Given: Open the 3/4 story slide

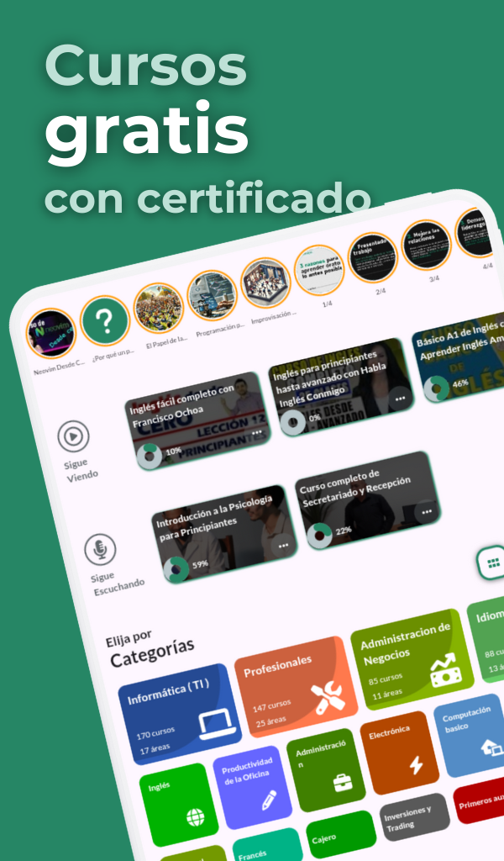Looking at the screenshot, I should (x=426, y=246).
